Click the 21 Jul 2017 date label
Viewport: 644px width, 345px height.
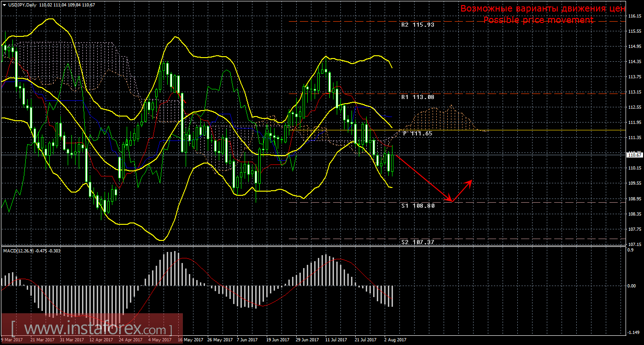(x=366, y=340)
